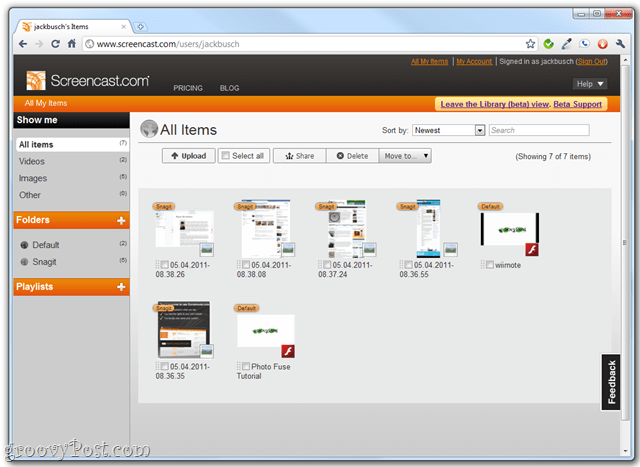This screenshot has width=640, height=467.
Task: Open the BLOG navigation item
Action: point(229,88)
